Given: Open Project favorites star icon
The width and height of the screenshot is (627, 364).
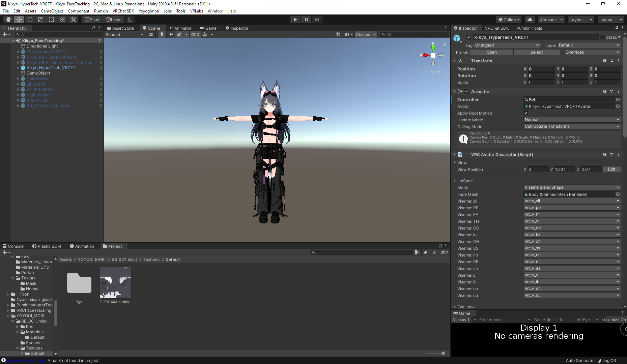Looking at the screenshot, I should (434, 252).
